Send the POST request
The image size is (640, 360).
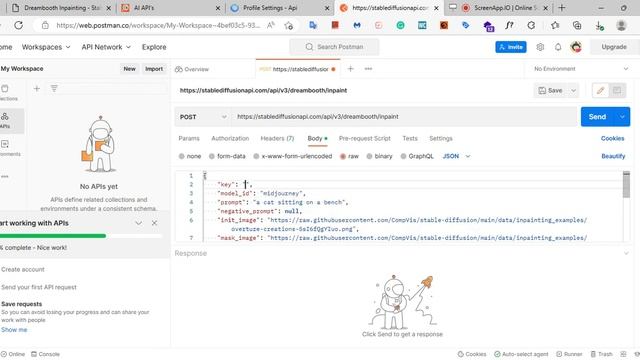pyautogui.click(x=597, y=117)
